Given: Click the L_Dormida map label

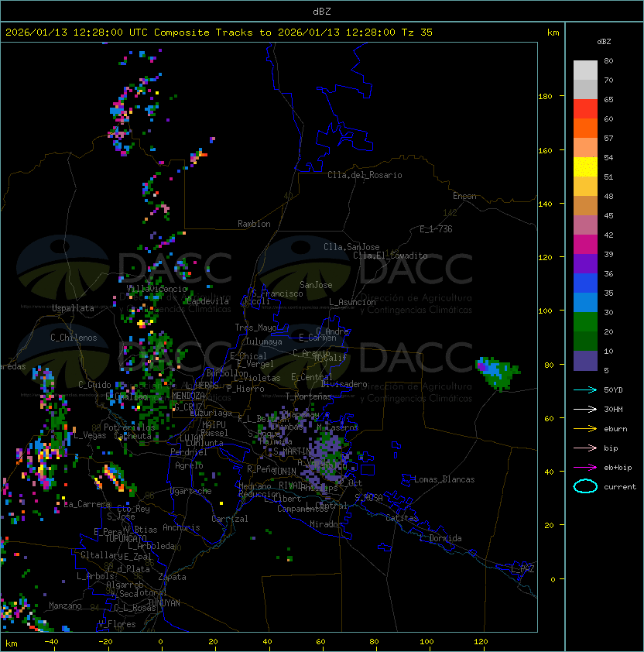Looking at the screenshot, I should point(440,538).
